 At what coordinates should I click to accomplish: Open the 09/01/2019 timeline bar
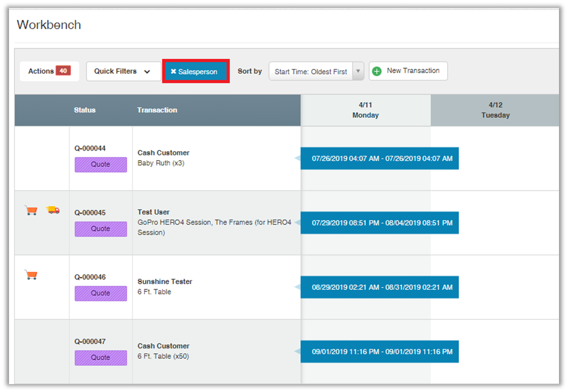(382, 351)
